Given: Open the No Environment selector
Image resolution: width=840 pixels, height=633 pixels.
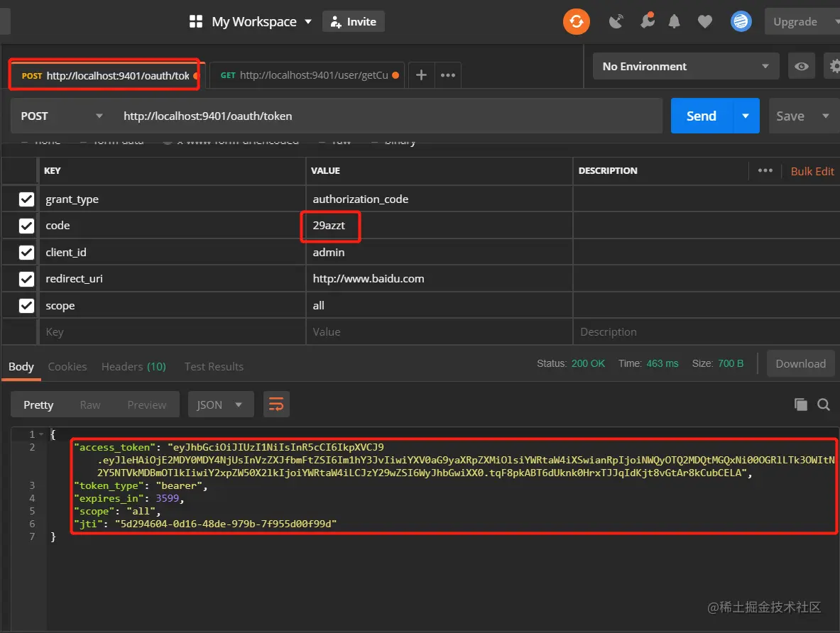Looking at the screenshot, I should click(686, 67).
